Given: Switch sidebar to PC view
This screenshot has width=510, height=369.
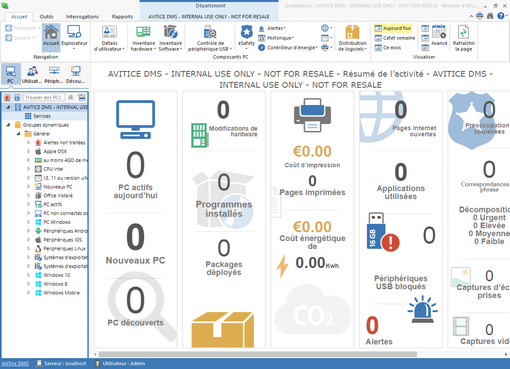Looking at the screenshot, I should [11, 74].
